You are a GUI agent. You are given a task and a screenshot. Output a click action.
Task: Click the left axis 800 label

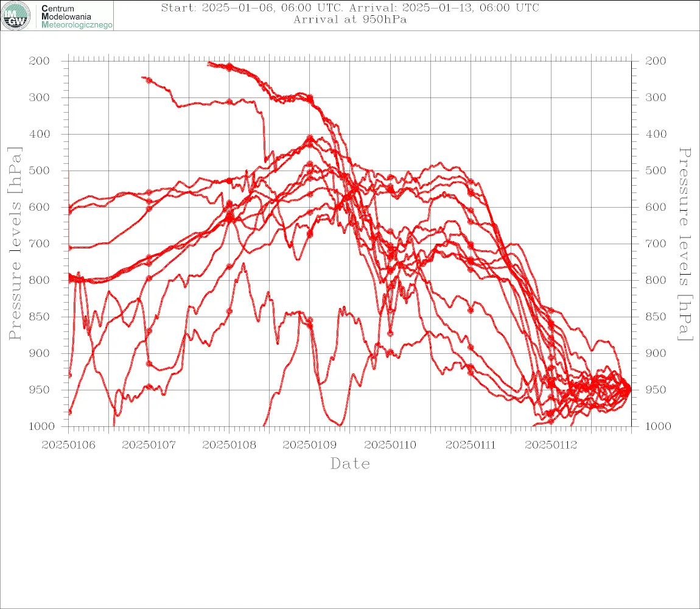tap(40, 280)
